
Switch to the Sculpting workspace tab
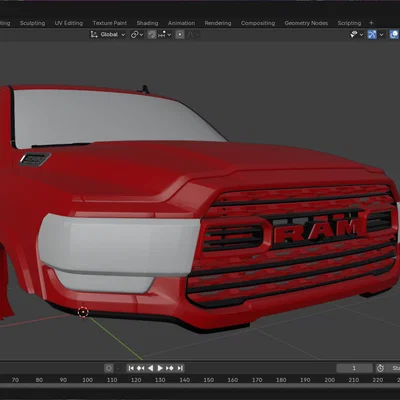click(x=32, y=23)
